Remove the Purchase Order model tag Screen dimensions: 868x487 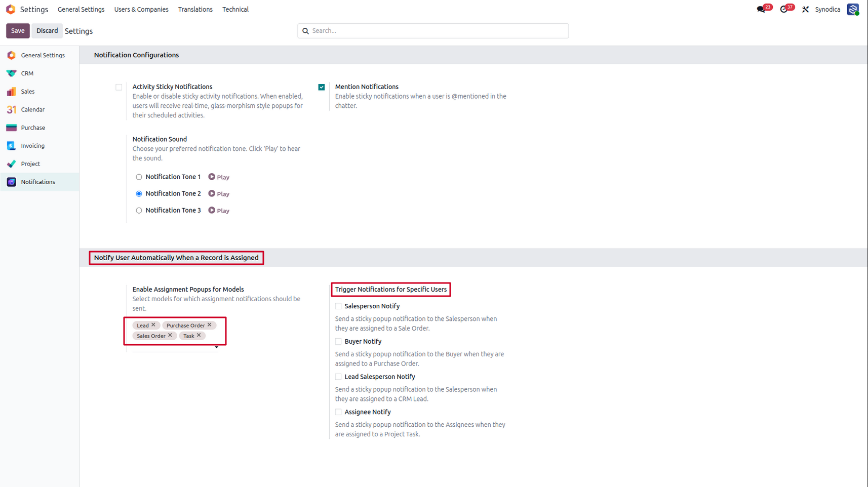tap(210, 325)
